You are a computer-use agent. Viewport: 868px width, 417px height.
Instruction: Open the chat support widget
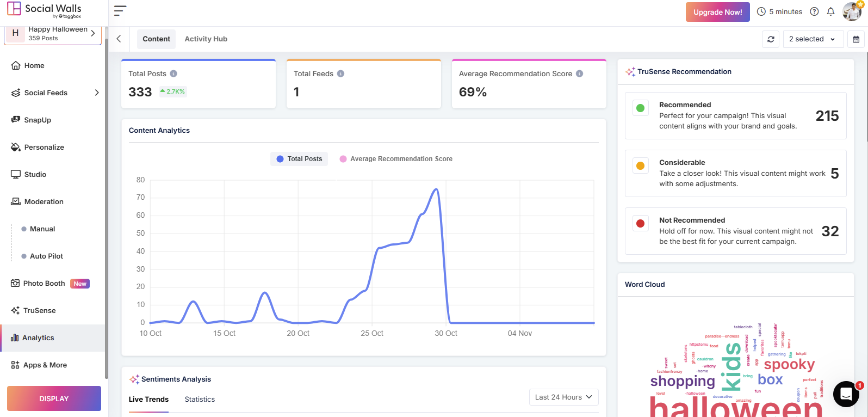point(846,394)
